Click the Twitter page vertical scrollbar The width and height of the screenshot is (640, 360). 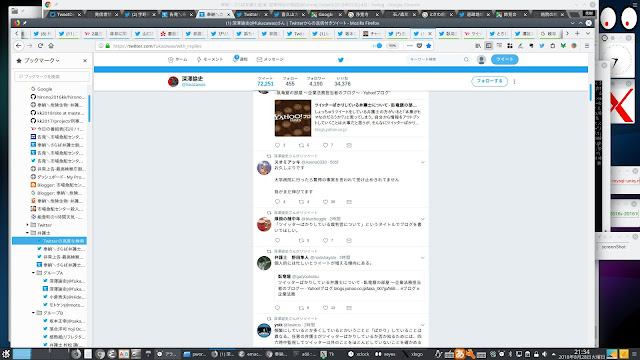coord(590,93)
